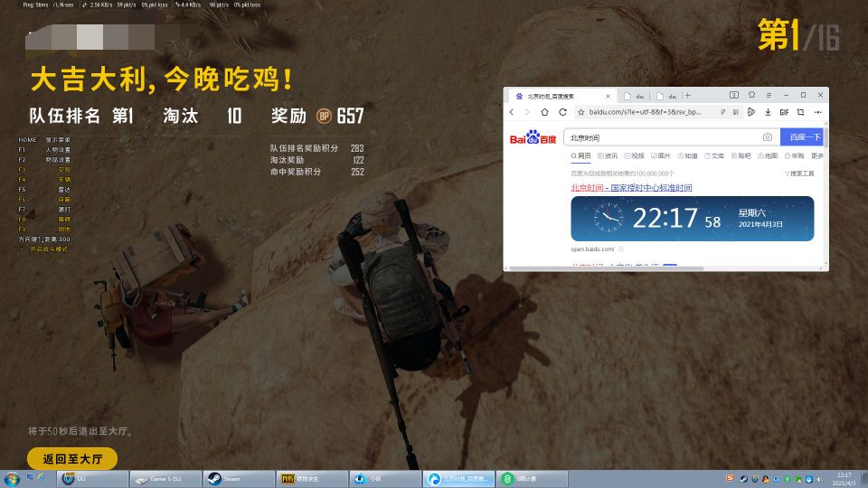
Task: Switch to the third browser tab
Action: pos(666,97)
